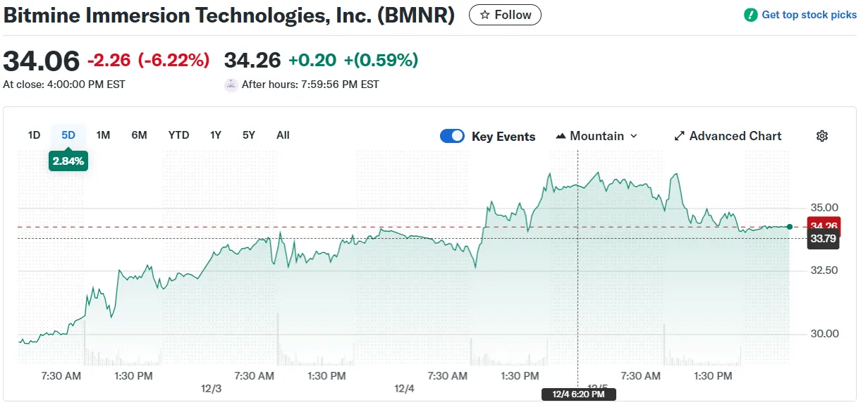Select the 5D time range tab
Image resolution: width=868 pixels, height=405 pixels.
(68, 135)
